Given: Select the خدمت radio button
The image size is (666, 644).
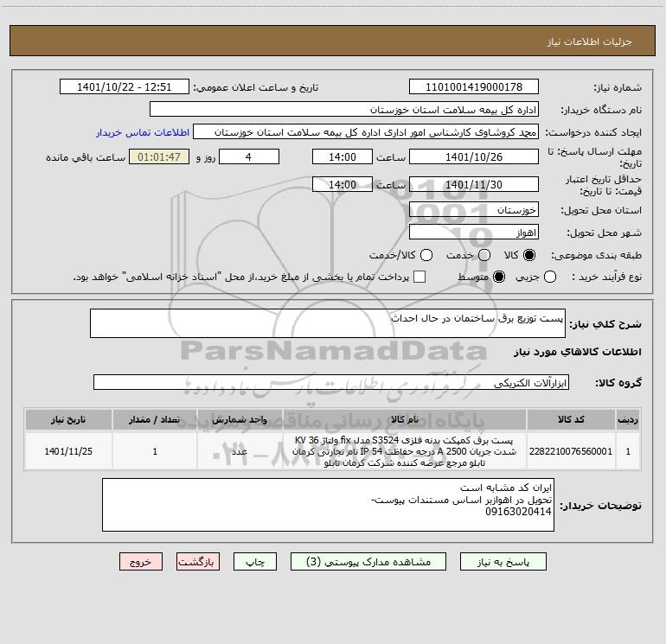Looking at the screenshot, I should [484, 255].
